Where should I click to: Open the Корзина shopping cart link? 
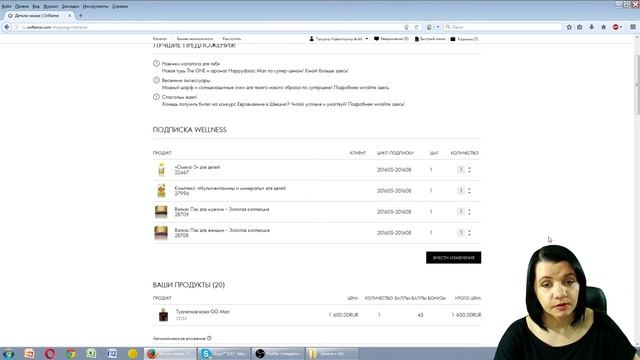(464, 39)
